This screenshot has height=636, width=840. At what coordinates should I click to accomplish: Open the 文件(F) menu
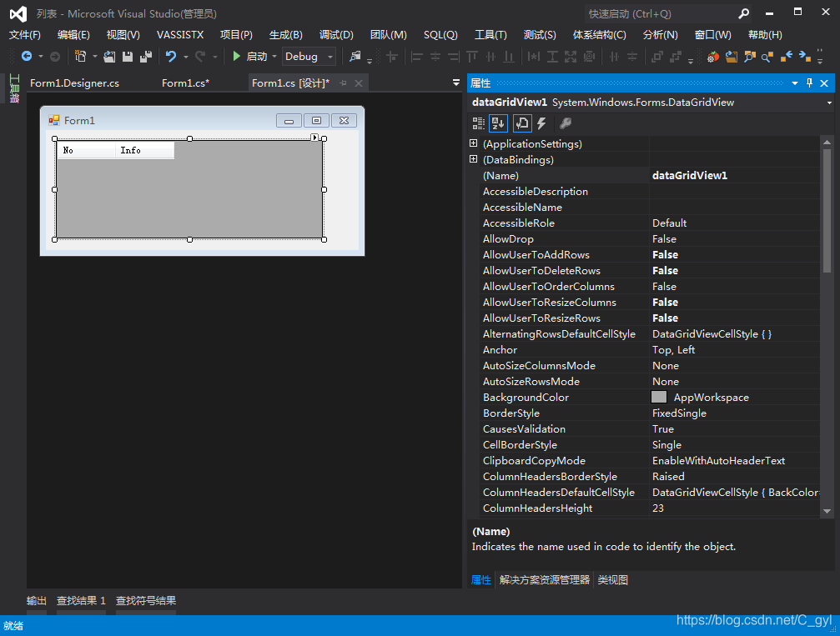pyautogui.click(x=25, y=35)
